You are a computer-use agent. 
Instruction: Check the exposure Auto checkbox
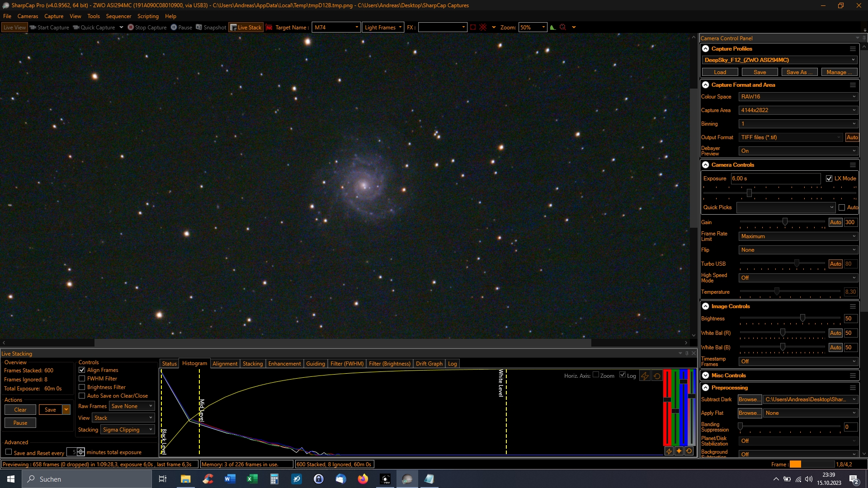coord(842,207)
